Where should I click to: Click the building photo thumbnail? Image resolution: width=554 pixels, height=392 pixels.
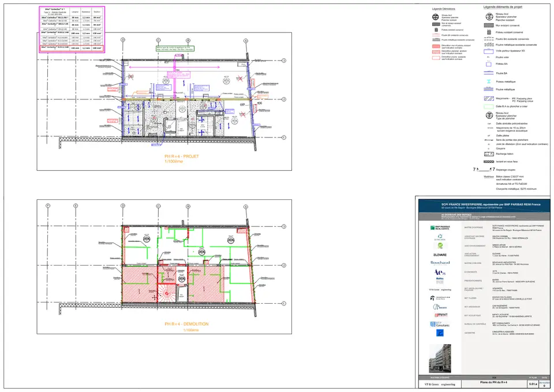(x=440, y=359)
